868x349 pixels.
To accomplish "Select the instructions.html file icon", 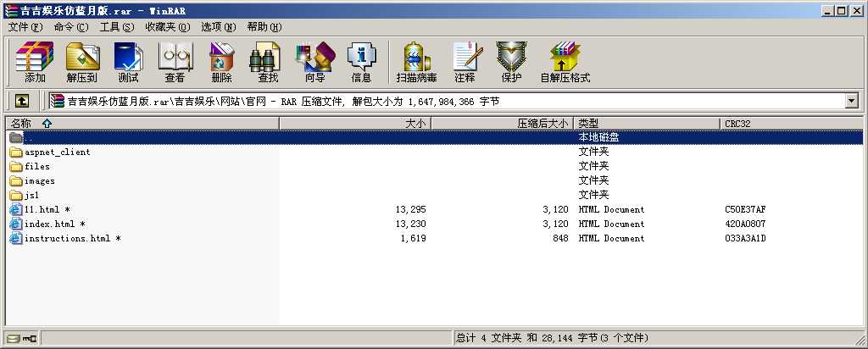I will point(16,238).
